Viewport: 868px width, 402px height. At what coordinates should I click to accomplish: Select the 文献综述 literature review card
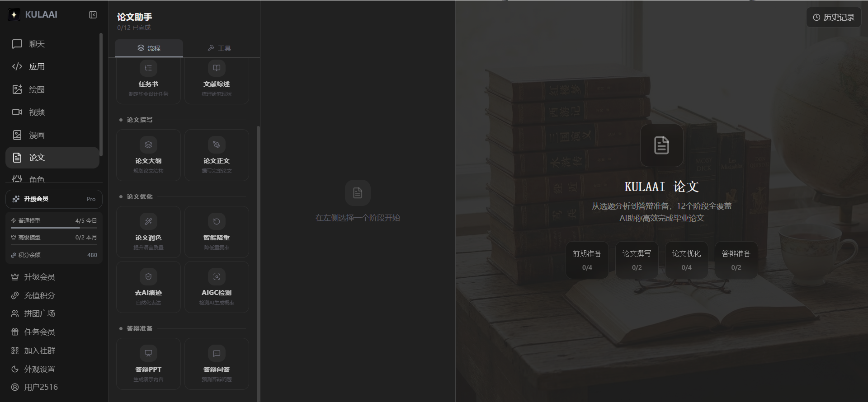(x=217, y=81)
